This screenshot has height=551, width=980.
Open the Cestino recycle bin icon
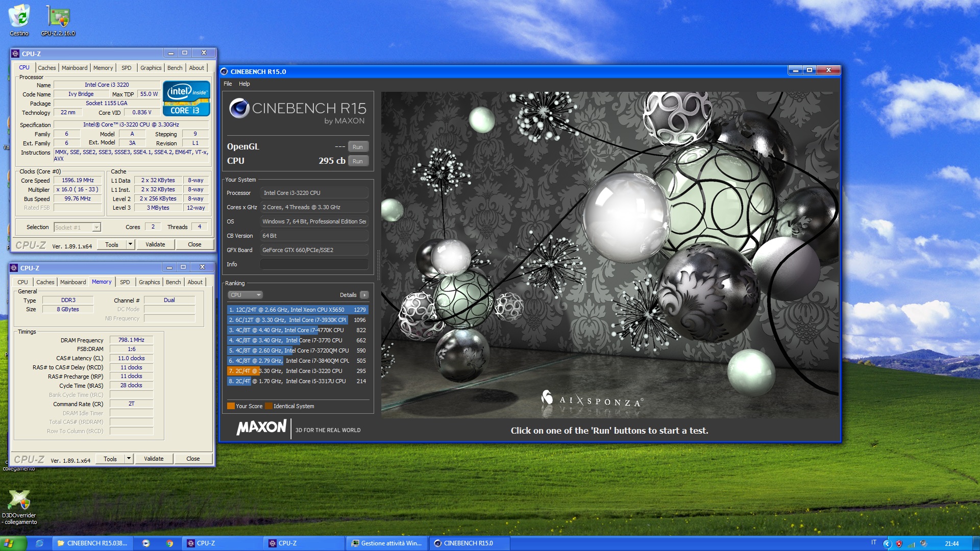(x=19, y=20)
